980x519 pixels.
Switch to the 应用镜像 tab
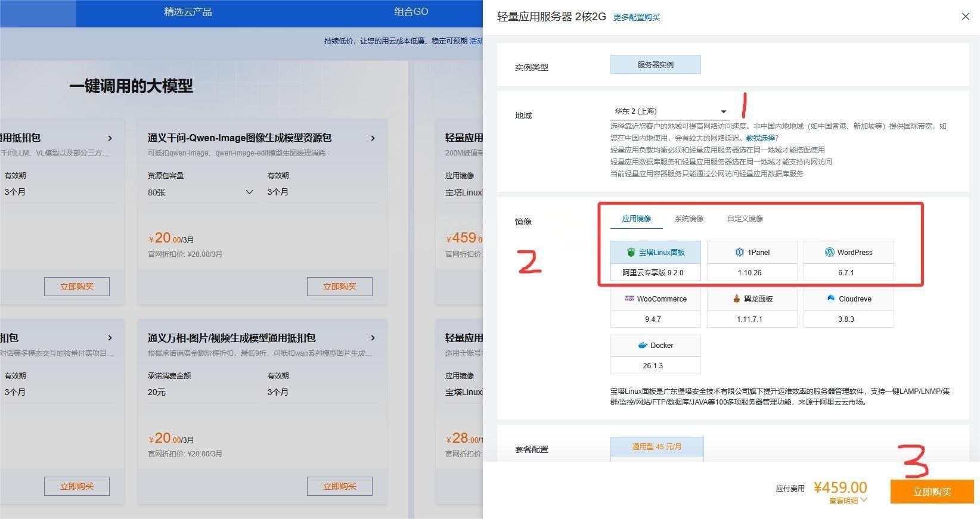[x=636, y=219]
